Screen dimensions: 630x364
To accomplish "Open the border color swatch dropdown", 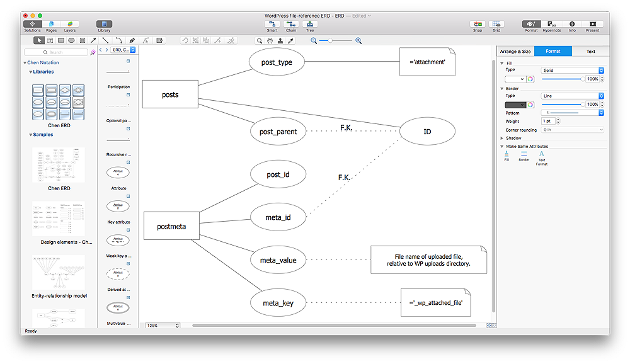I will pyautogui.click(x=515, y=105).
